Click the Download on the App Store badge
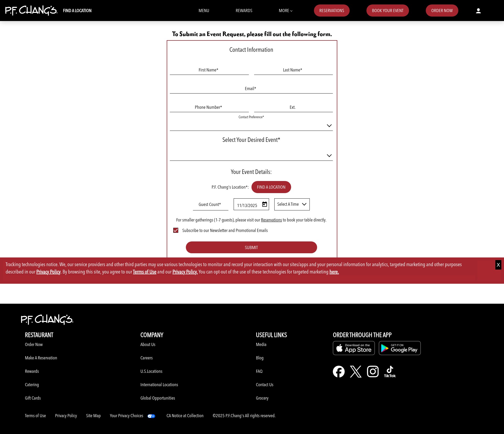The height and width of the screenshot is (434, 504). point(354,348)
